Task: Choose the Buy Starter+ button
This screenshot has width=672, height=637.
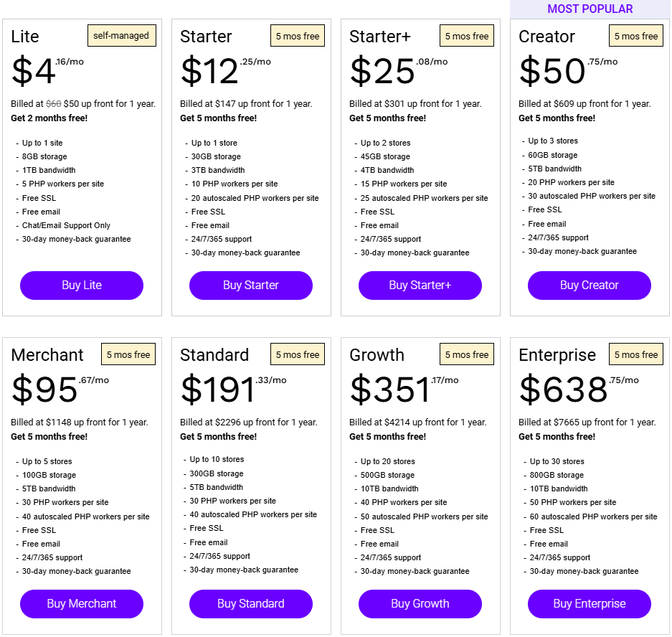Action: (x=420, y=286)
